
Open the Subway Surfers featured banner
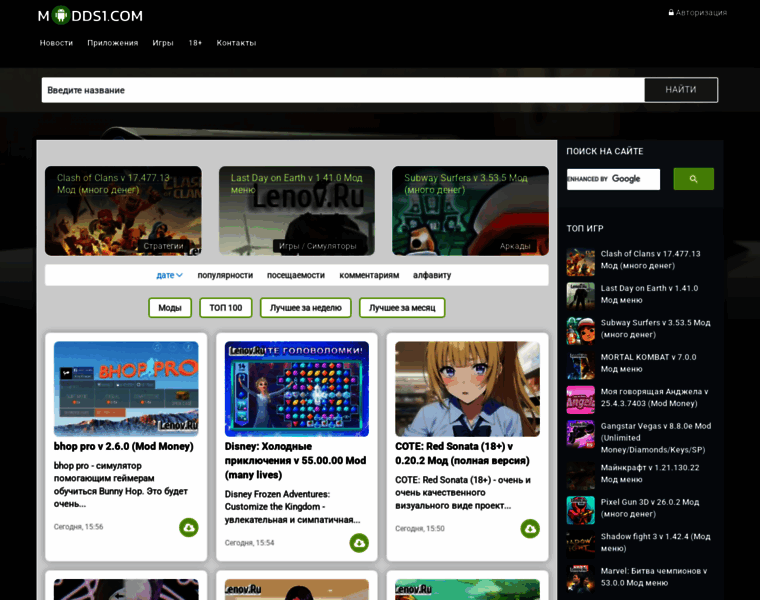pos(470,211)
